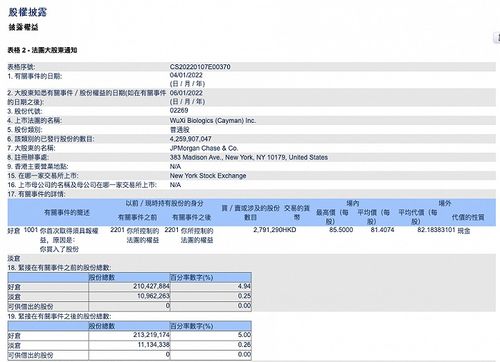Viewport: 500px width, 362px height.
Task: Click long position total 210,427,884 before event
Action: pyautogui.click(x=151, y=286)
